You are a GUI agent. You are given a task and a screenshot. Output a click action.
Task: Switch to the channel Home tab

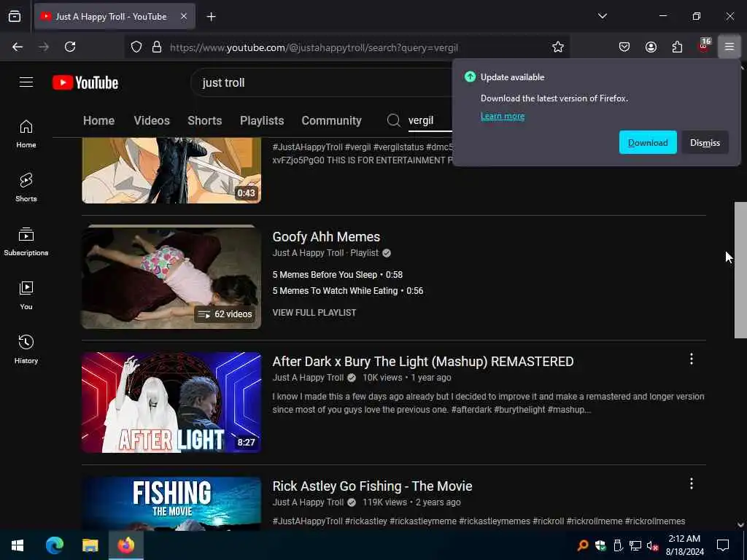[x=98, y=120]
